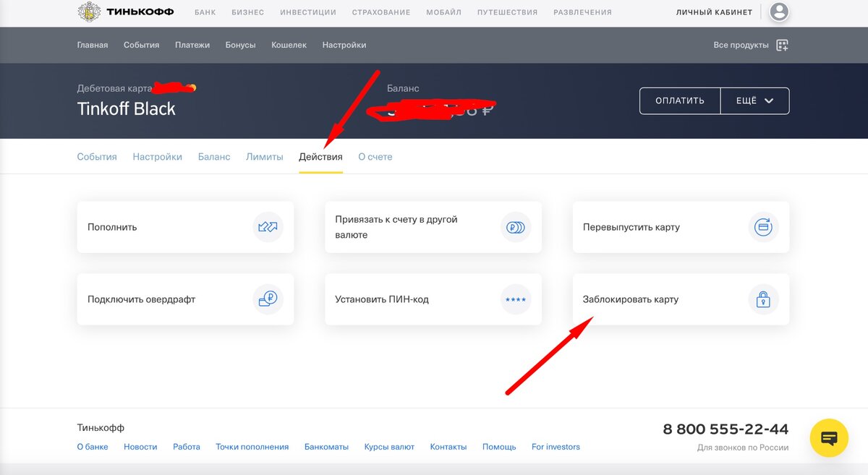Open Новости footer link
Image resolution: width=868 pixels, height=475 pixels.
140,447
